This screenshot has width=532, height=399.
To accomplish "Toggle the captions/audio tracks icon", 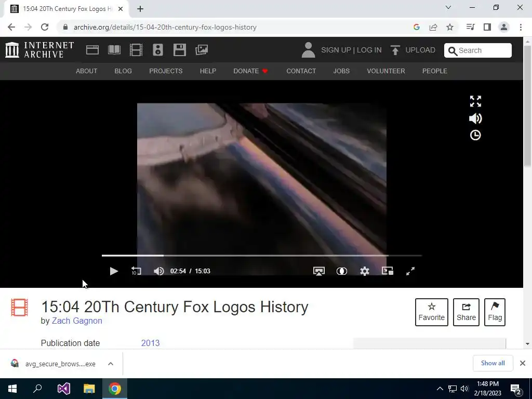I will (342, 271).
